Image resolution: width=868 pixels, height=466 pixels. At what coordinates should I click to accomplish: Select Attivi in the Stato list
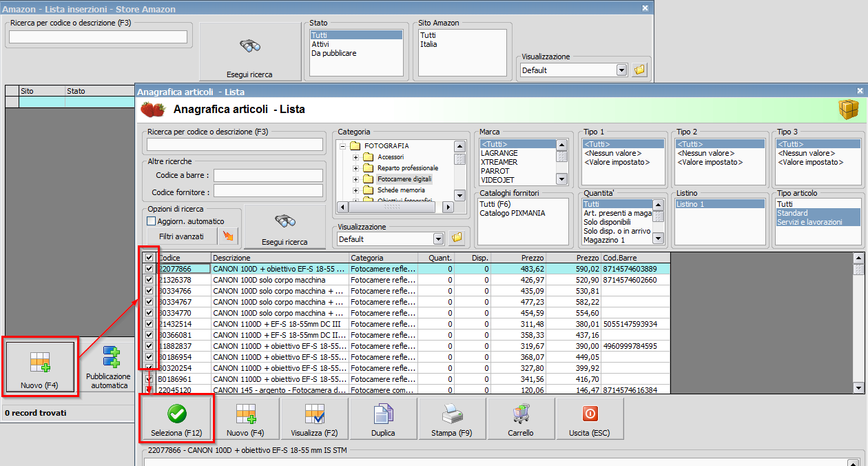pos(356,44)
